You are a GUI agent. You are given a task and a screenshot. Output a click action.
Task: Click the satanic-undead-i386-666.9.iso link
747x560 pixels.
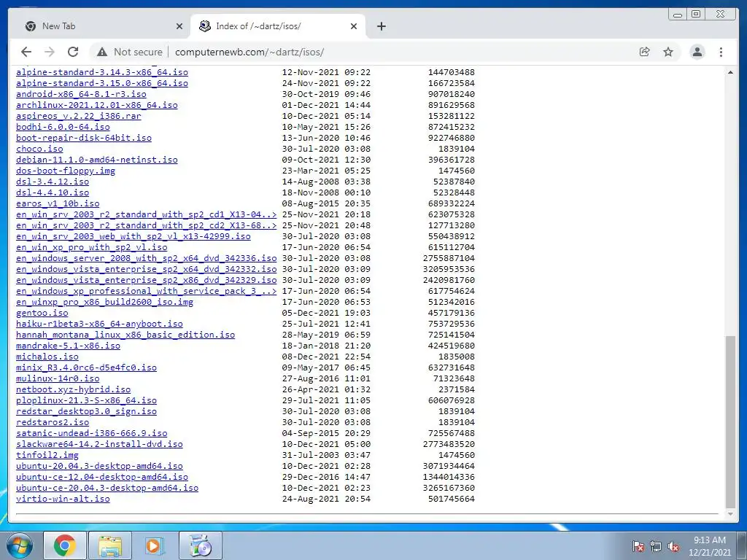(91, 434)
